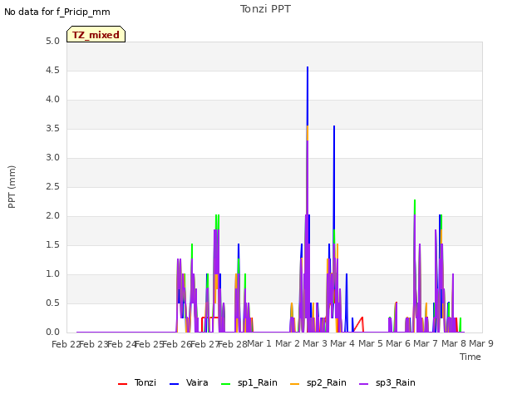532x399 pixels.
Task: Toggle the Vaira legend entry
Action: [x=189, y=382]
